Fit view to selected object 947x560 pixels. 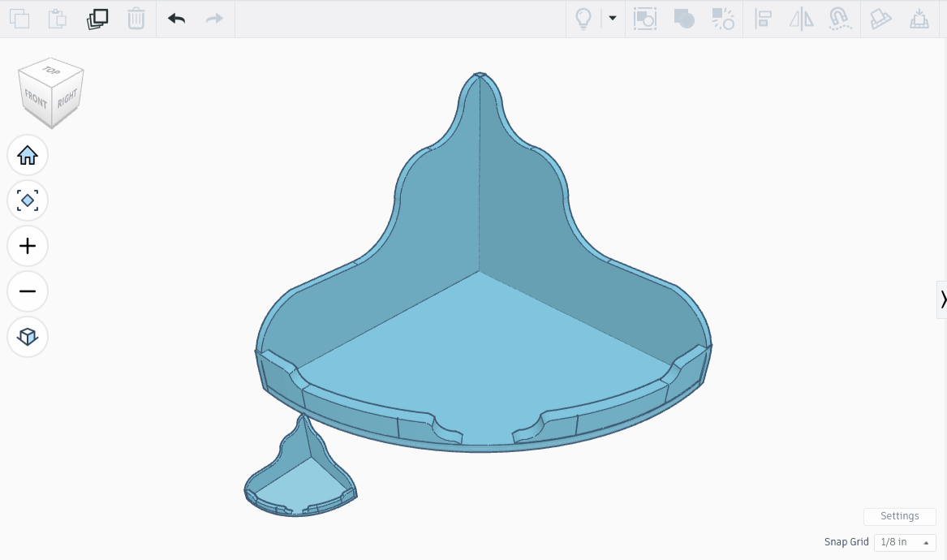(x=28, y=200)
